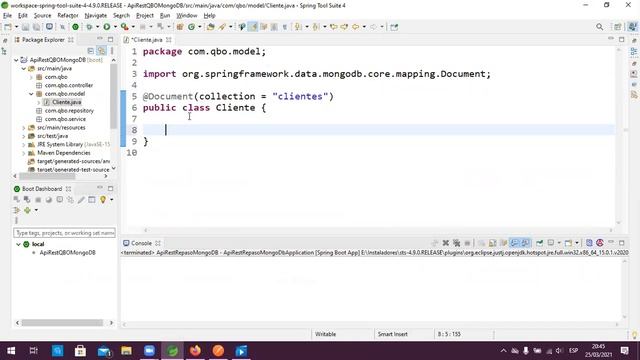Viewport: 640px width, 360px height.
Task: Click the New file toolbar icon
Action: click(x=8, y=27)
